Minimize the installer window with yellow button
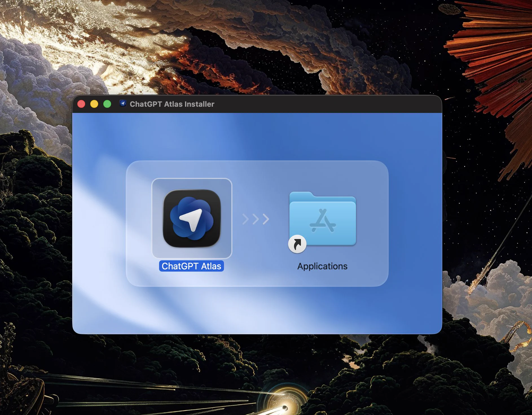Screen dimensions: 532x415 click(94, 104)
